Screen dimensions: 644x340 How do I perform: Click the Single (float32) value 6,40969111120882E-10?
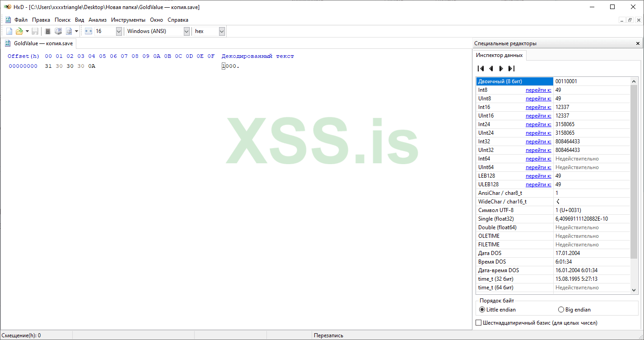[x=582, y=219]
